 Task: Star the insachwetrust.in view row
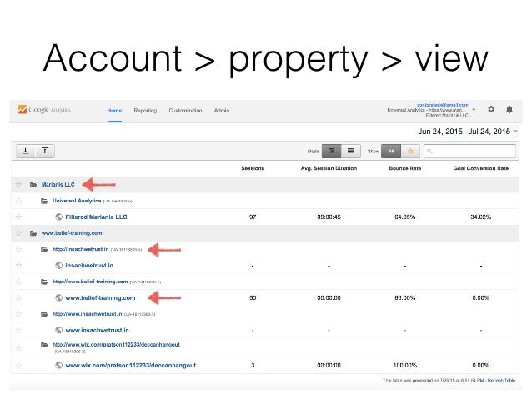[18, 265]
